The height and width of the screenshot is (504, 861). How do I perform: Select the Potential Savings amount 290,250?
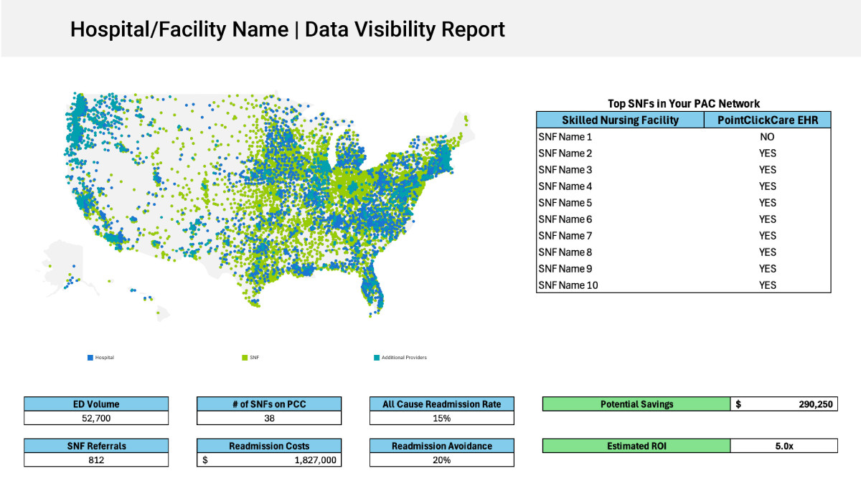[784, 404]
